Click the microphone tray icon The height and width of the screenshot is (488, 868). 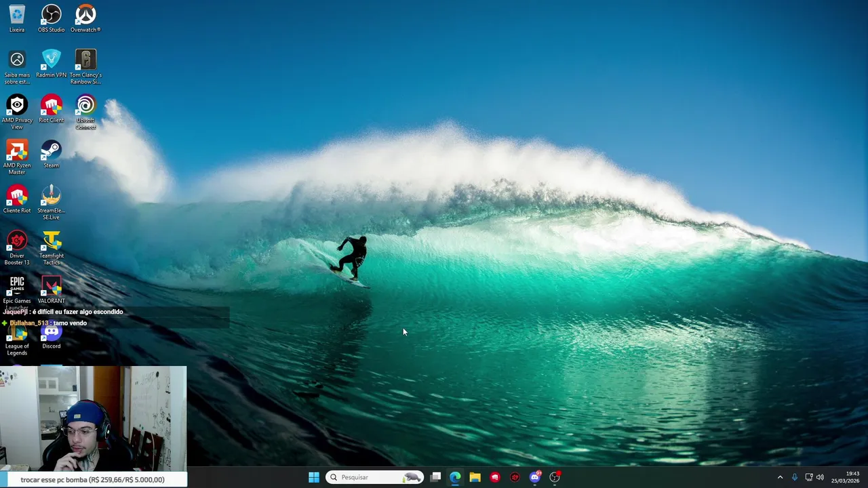[x=794, y=477]
